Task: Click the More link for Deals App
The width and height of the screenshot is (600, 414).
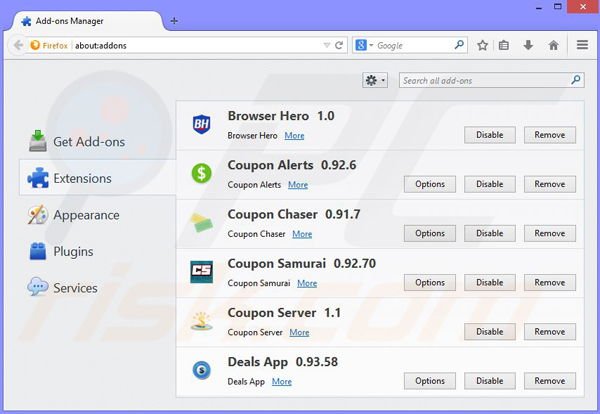Action: [x=282, y=381]
